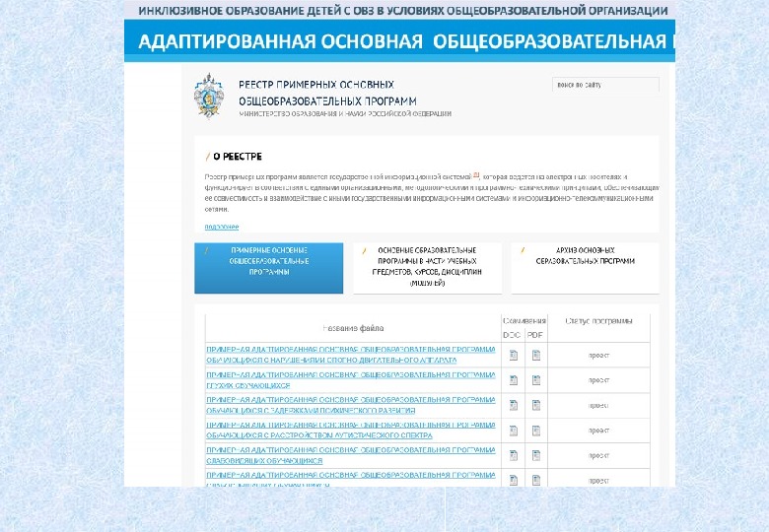Image resolution: width=769 pixels, height=532 pixels.
Task: Download PDF for опорно-двигательного аппарата program
Action: click(536, 355)
